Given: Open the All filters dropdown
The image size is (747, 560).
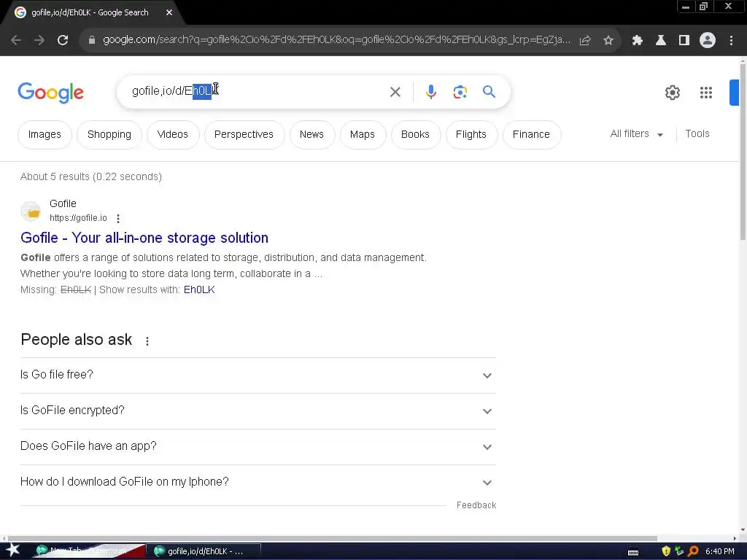Looking at the screenshot, I should [636, 134].
